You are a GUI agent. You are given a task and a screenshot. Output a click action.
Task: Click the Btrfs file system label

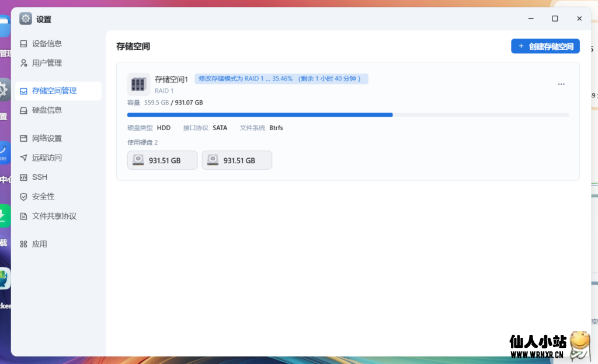(275, 127)
